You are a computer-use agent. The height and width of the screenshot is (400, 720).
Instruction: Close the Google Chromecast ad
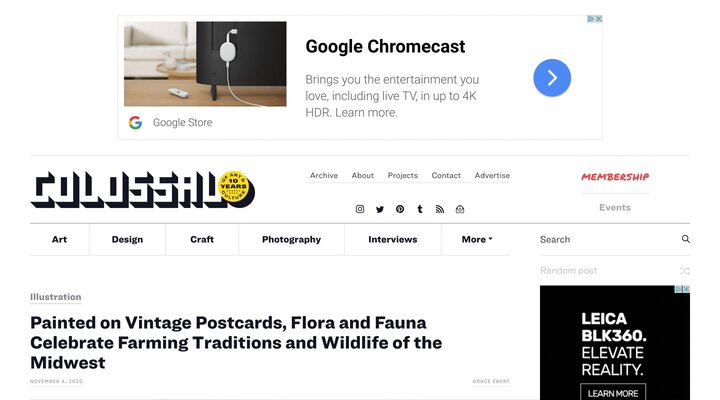[599, 19]
